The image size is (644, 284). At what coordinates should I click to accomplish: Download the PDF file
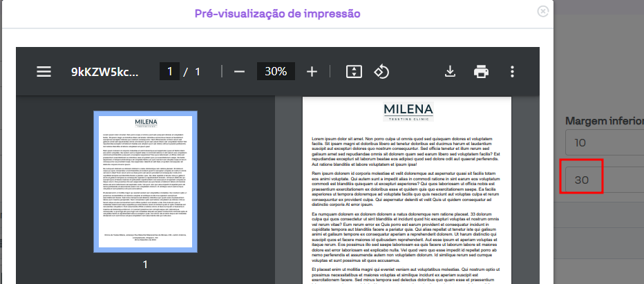pyautogui.click(x=450, y=72)
